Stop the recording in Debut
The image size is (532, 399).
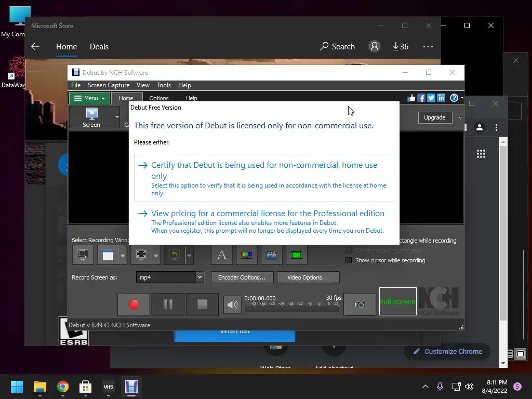tap(202, 304)
